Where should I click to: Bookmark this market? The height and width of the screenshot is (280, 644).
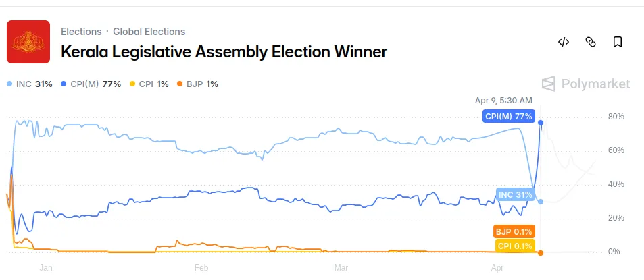pyautogui.click(x=617, y=42)
